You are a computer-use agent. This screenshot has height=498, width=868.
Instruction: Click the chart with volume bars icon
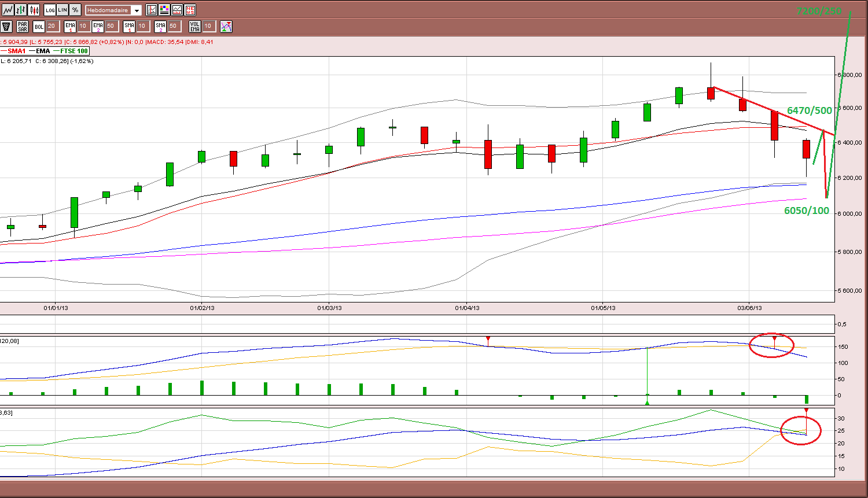click(177, 10)
